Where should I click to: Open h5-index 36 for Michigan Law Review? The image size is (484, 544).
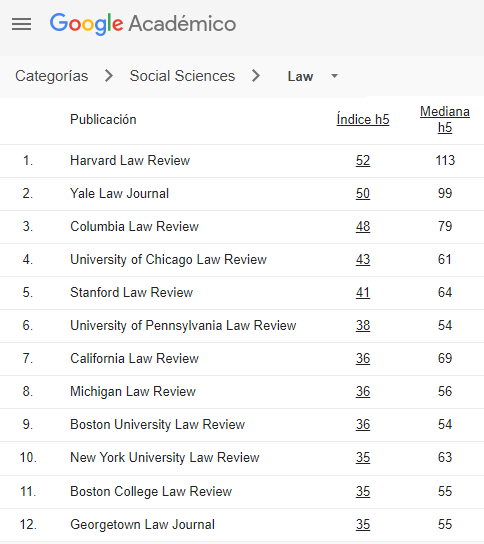363,391
